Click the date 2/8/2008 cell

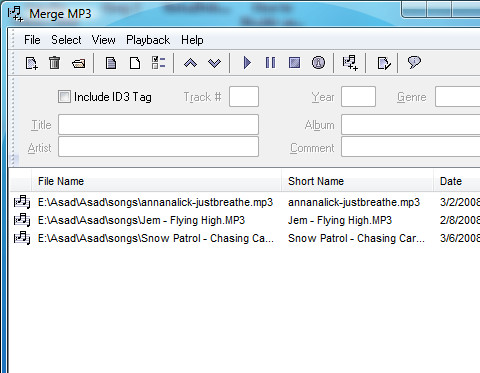pos(460,220)
